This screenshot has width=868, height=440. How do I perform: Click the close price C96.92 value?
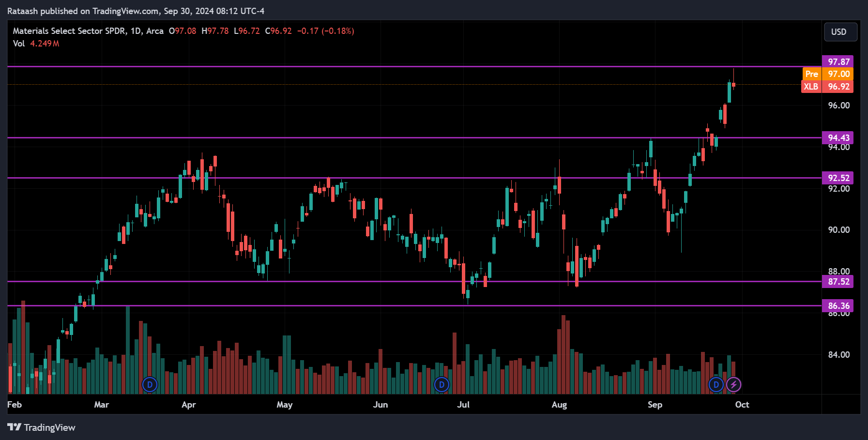[278, 31]
